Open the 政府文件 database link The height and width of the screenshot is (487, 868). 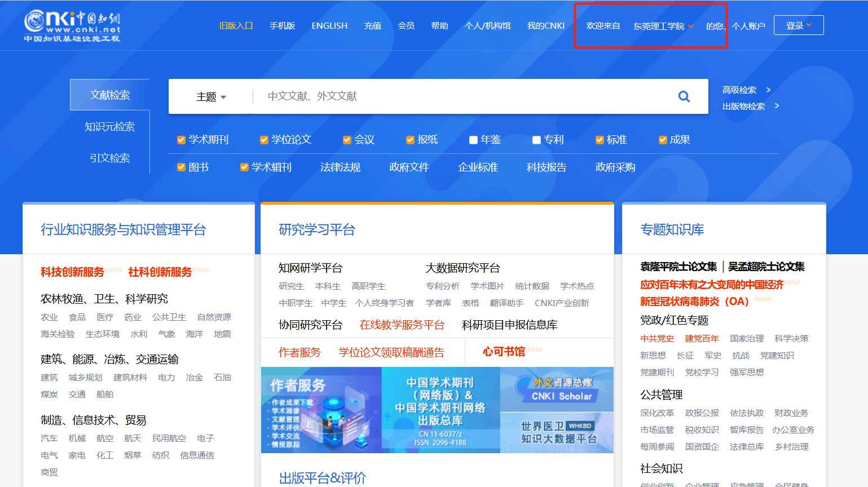(409, 167)
